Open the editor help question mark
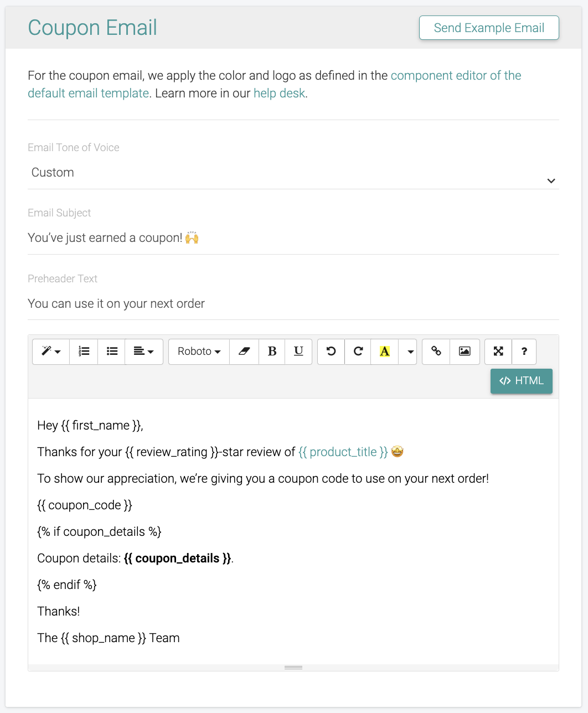The height and width of the screenshot is (713, 588). (x=524, y=352)
